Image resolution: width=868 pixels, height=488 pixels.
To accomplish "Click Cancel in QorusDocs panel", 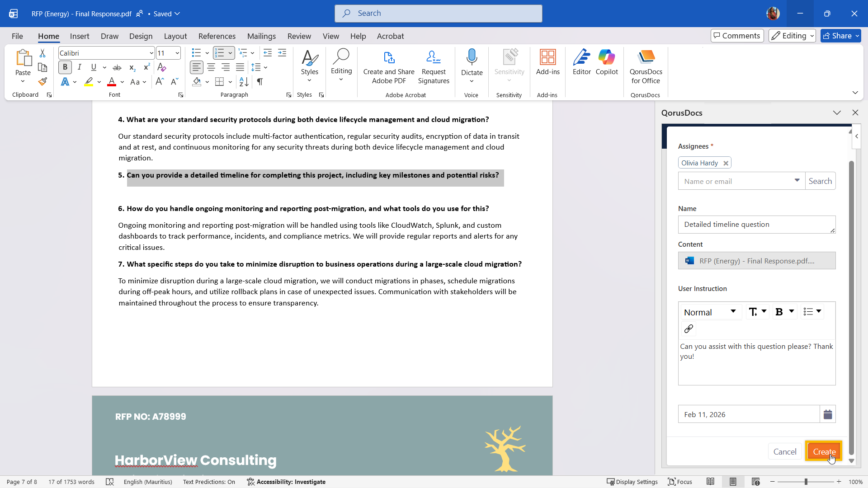I will pos(784,451).
